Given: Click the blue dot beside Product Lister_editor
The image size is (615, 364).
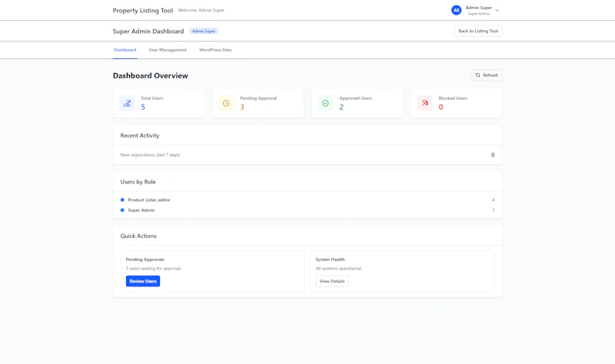Looking at the screenshot, I should (122, 200).
